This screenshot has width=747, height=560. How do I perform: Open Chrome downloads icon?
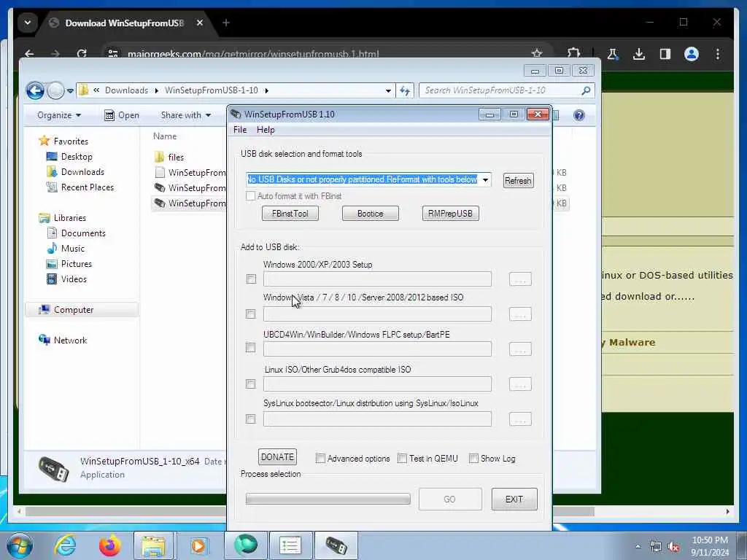(639, 54)
